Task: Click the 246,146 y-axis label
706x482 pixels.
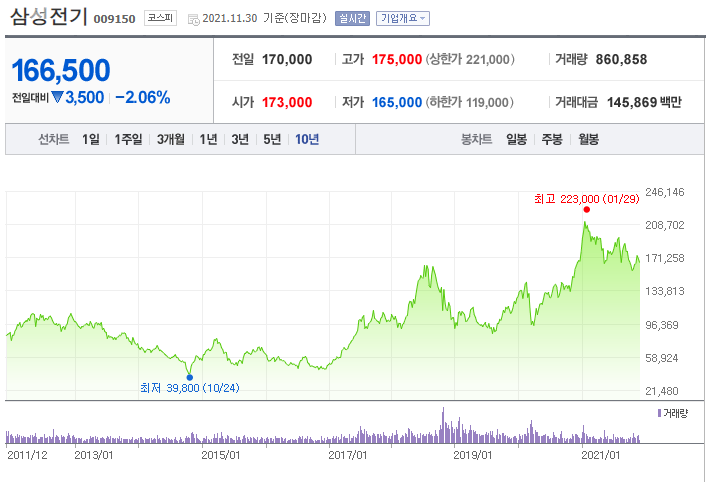Action: pos(665,192)
